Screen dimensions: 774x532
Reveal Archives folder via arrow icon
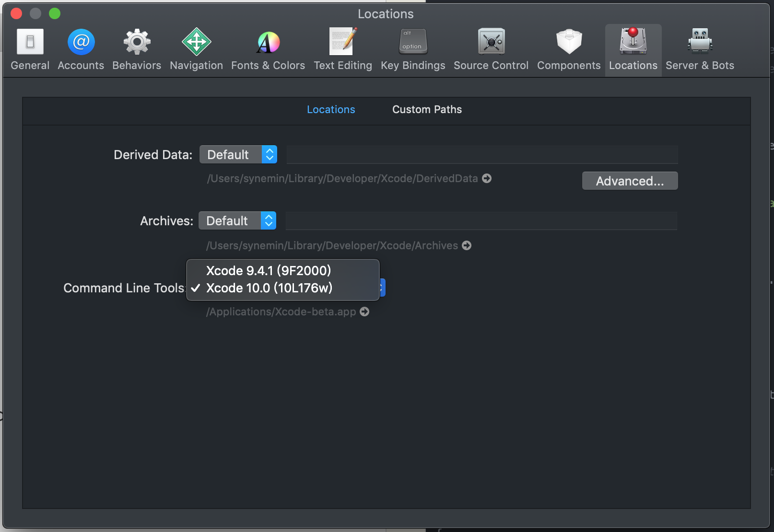click(467, 245)
